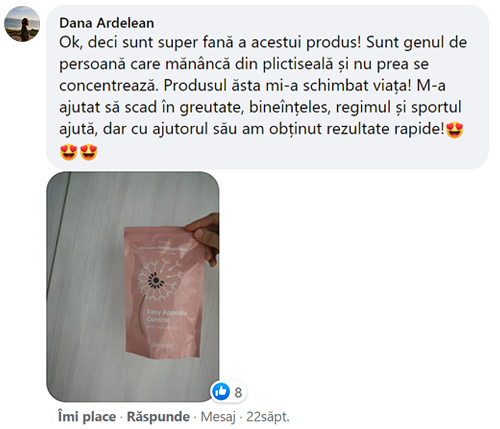Screen dimensions: 500x429
Task: Click 'Easy Appetite Control' text on the pouch
Action: [x=167, y=316]
